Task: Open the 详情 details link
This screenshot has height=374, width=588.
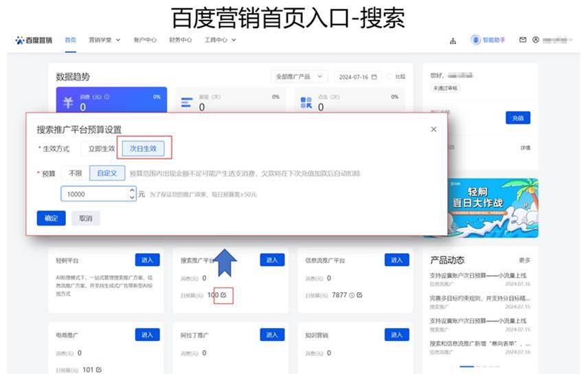Action: (x=525, y=148)
